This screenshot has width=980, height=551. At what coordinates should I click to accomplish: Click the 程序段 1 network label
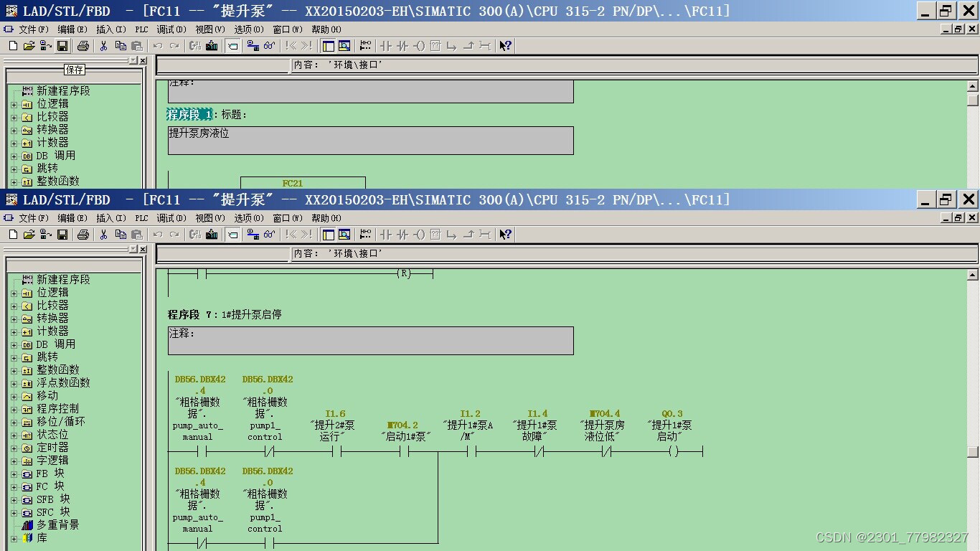(189, 115)
